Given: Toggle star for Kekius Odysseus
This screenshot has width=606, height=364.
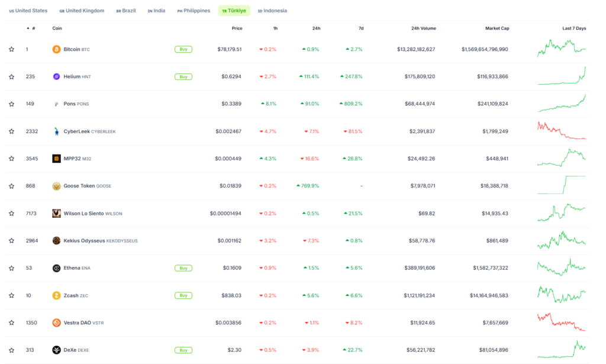Looking at the screenshot, I should (x=12, y=241).
